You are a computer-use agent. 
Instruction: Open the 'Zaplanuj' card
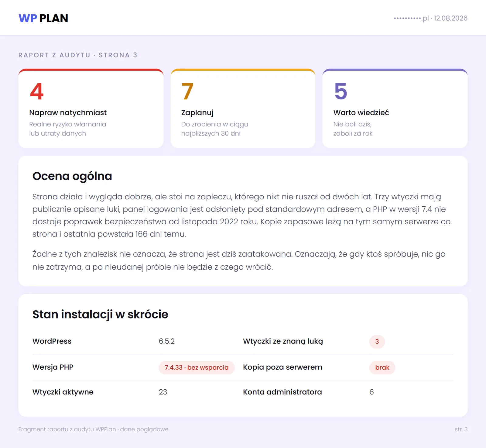pos(243,109)
